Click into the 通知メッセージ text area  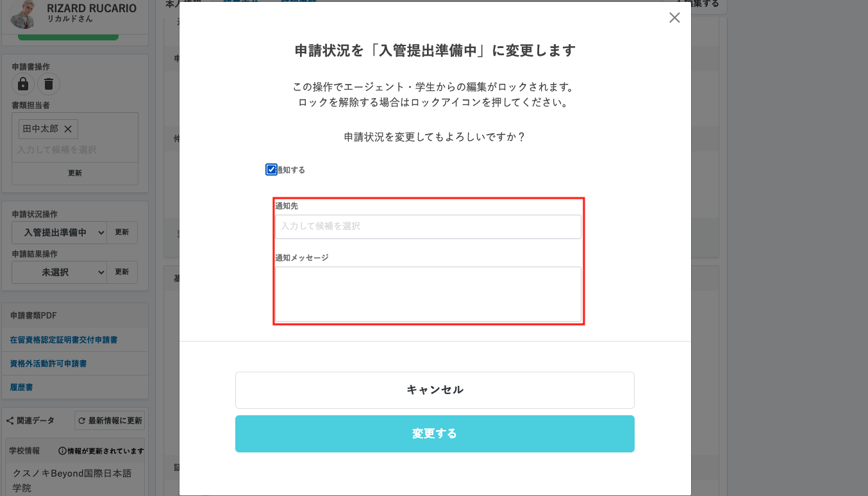tap(428, 294)
